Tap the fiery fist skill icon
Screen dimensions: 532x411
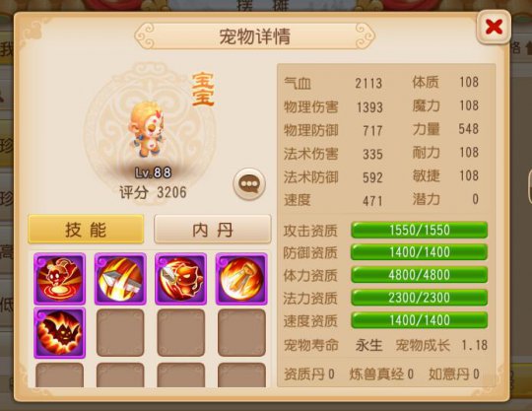tap(241, 279)
